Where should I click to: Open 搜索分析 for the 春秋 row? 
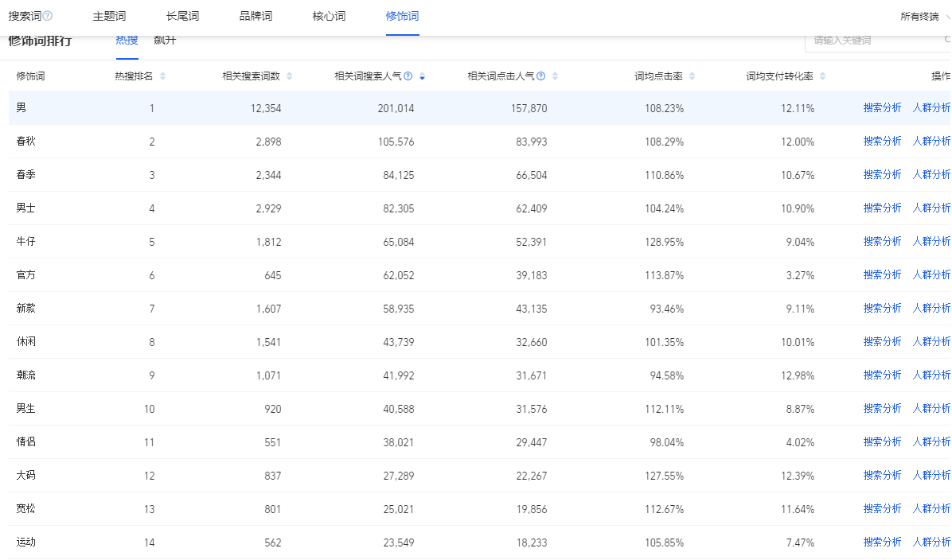pos(882,142)
